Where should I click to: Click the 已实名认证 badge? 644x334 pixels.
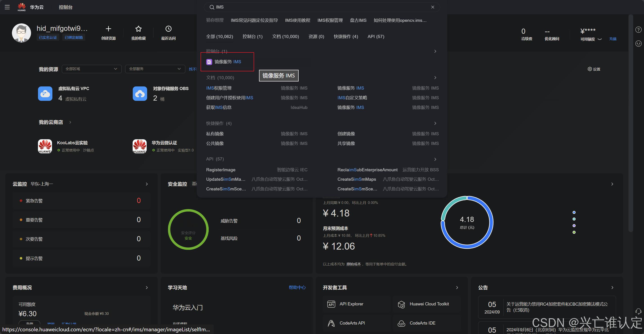coord(48,37)
